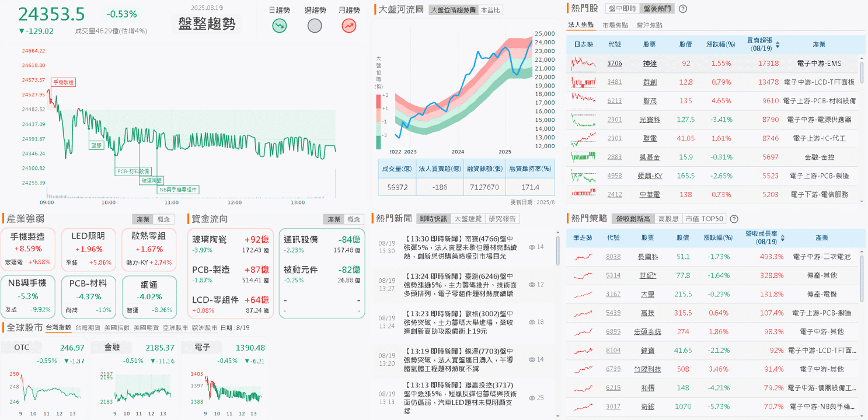
Task: Click the eye view-count icon on 歐格(3002) news
Action: point(532,322)
